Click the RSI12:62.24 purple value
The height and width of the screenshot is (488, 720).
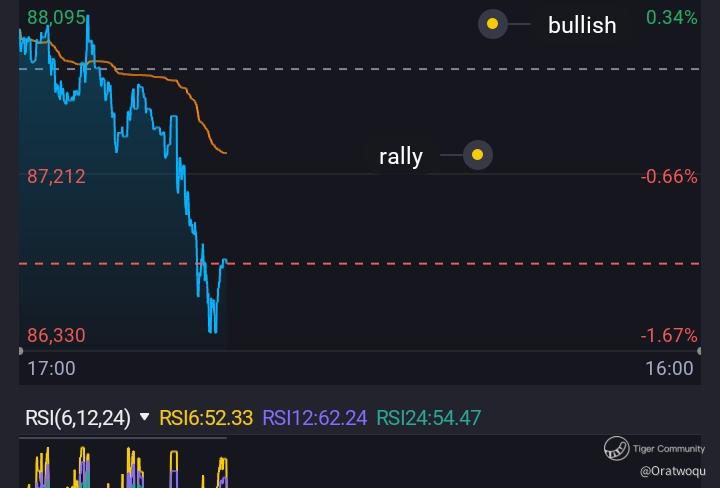pos(315,418)
